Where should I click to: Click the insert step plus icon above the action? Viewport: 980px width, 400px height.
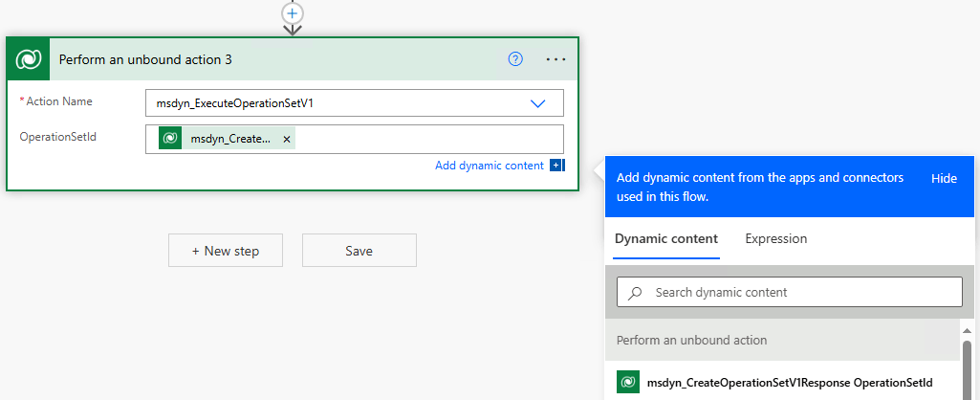coord(293,12)
